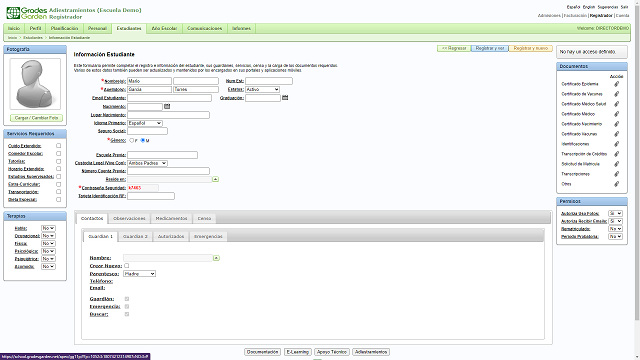
Task: Open the Comunicaciones menu tab
Action: click(204, 29)
